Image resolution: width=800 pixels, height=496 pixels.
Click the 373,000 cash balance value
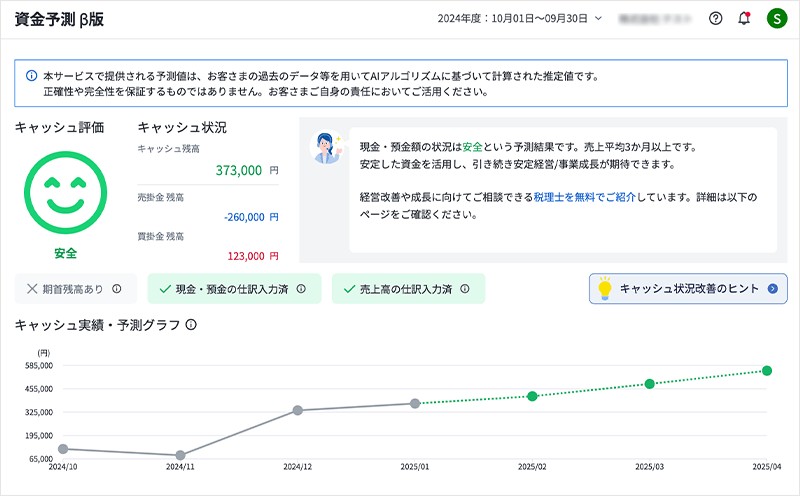238,171
